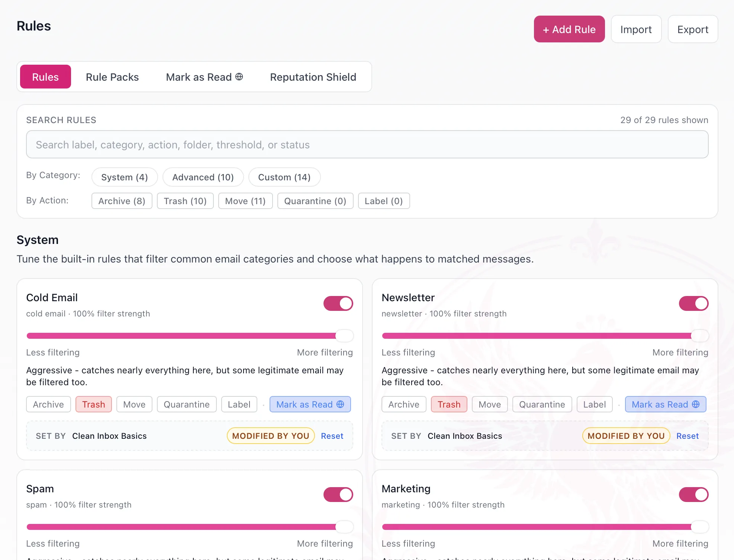This screenshot has height=560, width=734.
Task: Choose Move action for Newsletter
Action: coord(490,404)
